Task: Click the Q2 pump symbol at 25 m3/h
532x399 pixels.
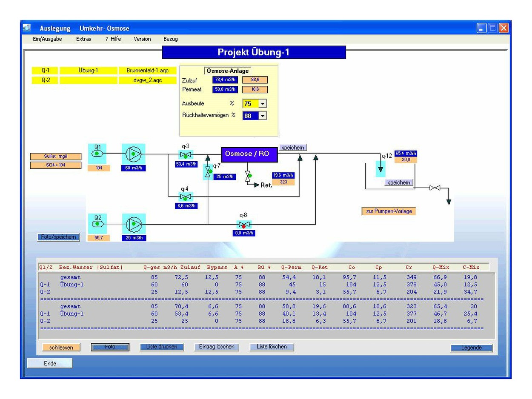Action: (x=134, y=224)
